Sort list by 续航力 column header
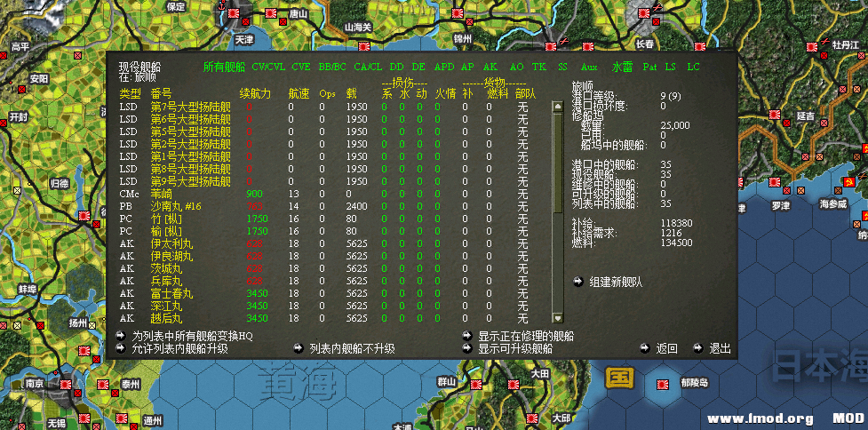The width and height of the screenshot is (868, 430). tap(255, 93)
